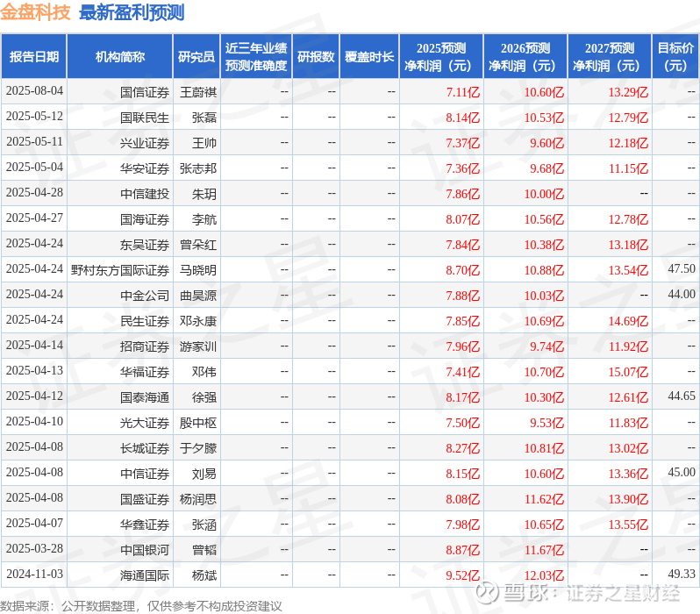Click the 8.87亿 profit value
700x614 pixels.
[x=463, y=551]
